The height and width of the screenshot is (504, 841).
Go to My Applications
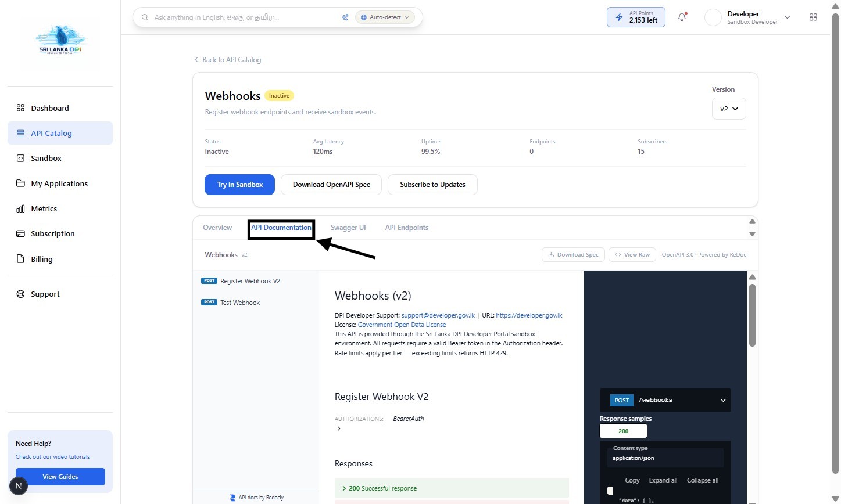tap(60, 183)
